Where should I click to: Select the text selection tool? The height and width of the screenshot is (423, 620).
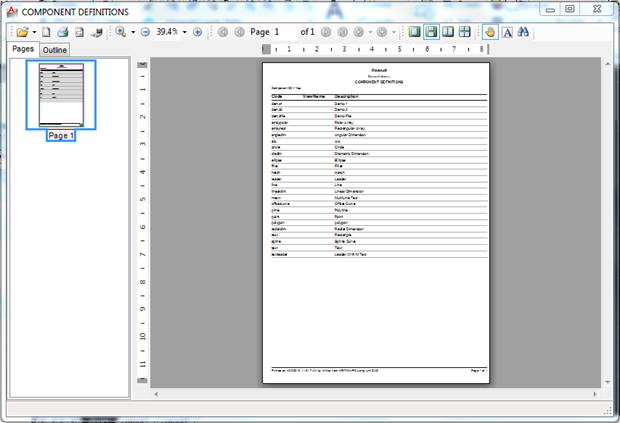(507, 32)
